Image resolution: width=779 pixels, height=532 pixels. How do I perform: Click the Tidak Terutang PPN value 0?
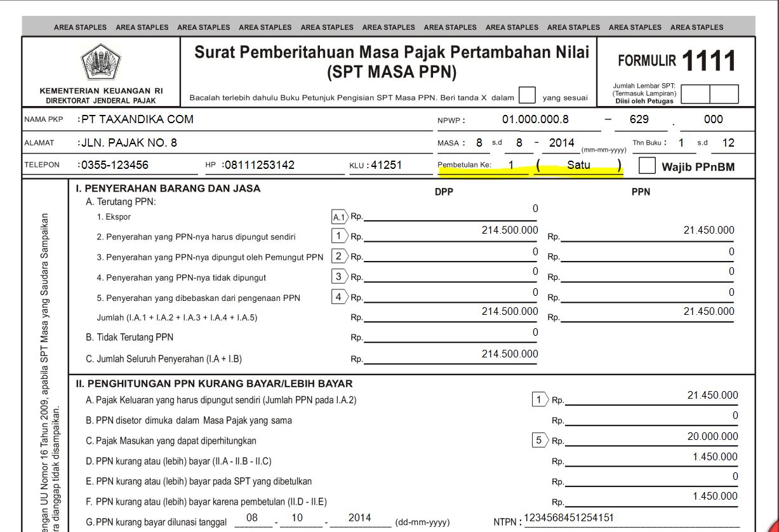(x=535, y=332)
